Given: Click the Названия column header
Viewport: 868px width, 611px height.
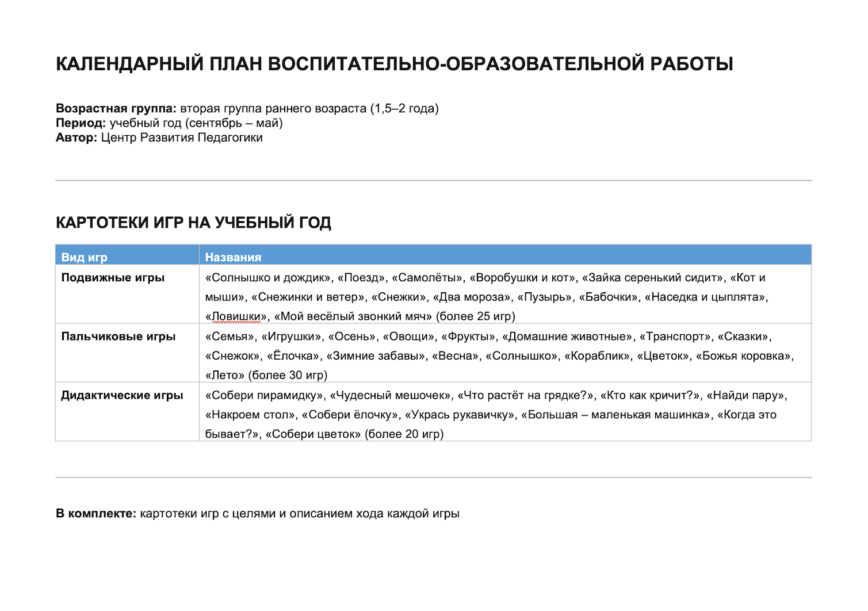Looking at the screenshot, I should click(233, 257).
